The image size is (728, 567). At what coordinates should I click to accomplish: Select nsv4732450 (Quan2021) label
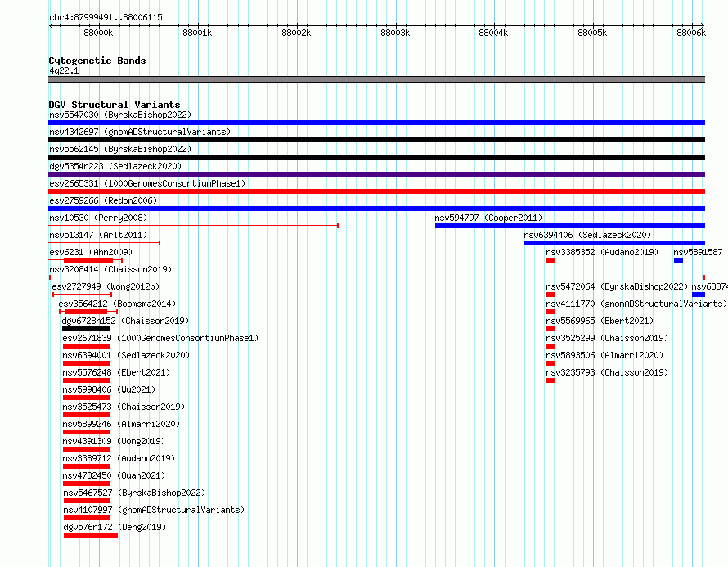[x=115, y=475]
